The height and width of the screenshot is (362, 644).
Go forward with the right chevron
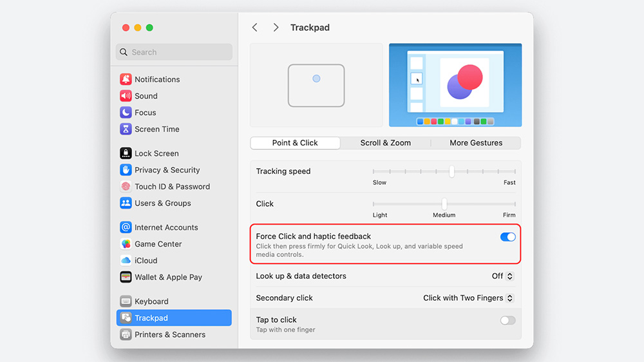point(276,28)
